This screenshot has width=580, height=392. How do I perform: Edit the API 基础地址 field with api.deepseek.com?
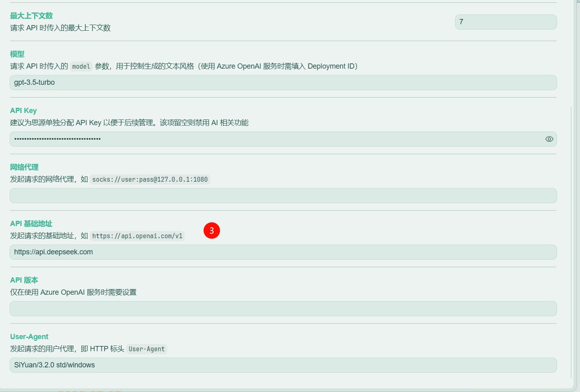283,252
